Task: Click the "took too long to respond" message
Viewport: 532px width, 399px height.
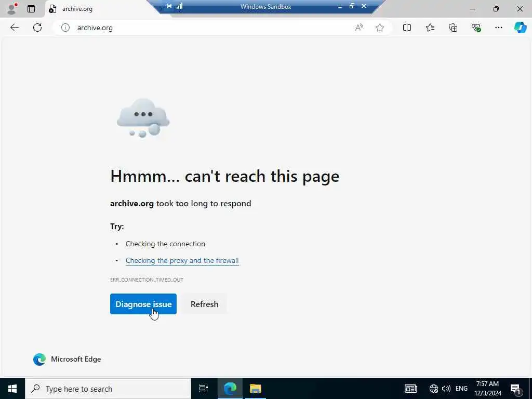Action: [x=204, y=204]
